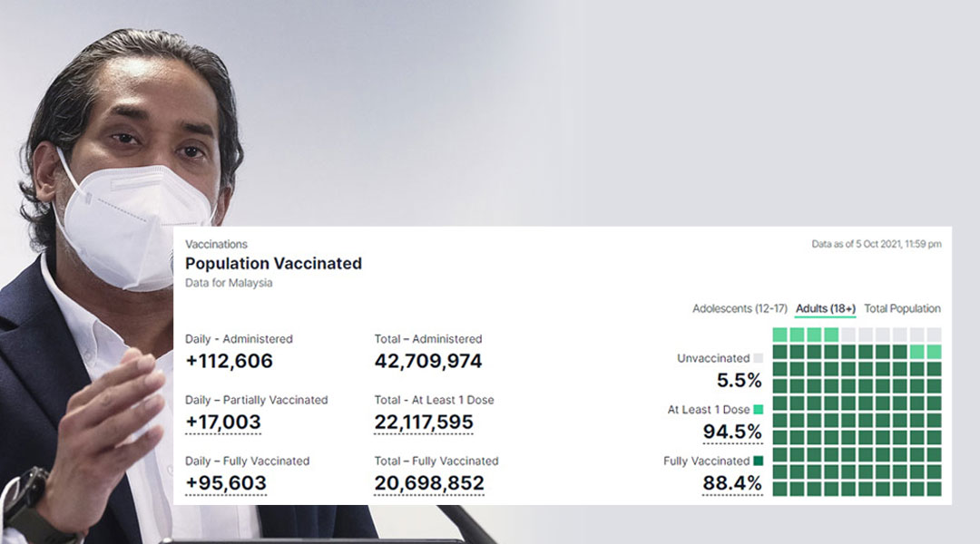Click the Data as of 5 Oct 2021 timestamp
The image size is (980, 544).
tap(877, 244)
